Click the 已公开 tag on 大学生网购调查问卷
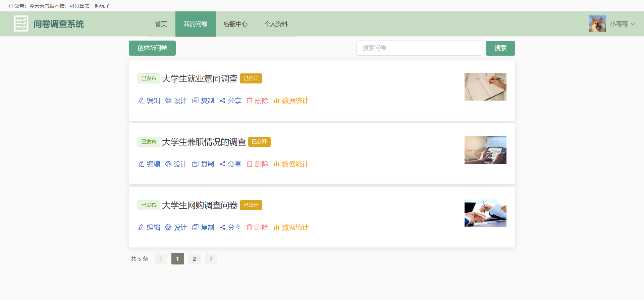Viewport: 644px width, 300px height. point(251,205)
